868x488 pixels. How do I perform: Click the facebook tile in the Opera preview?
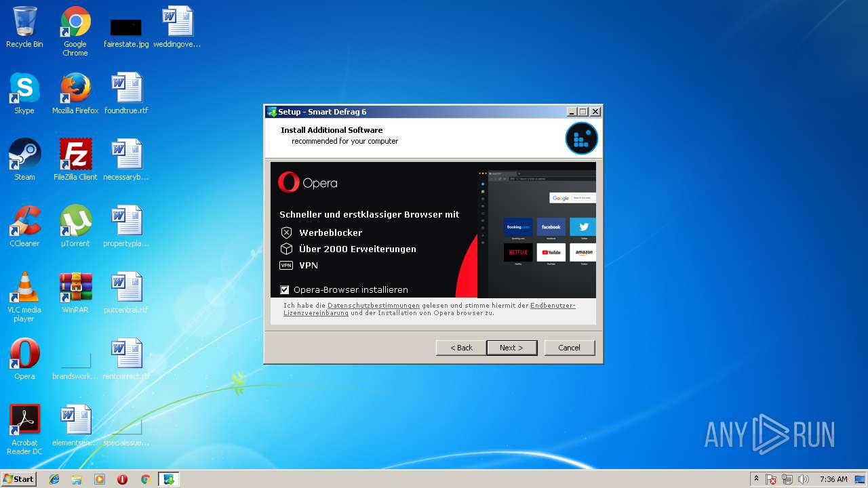coord(551,227)
